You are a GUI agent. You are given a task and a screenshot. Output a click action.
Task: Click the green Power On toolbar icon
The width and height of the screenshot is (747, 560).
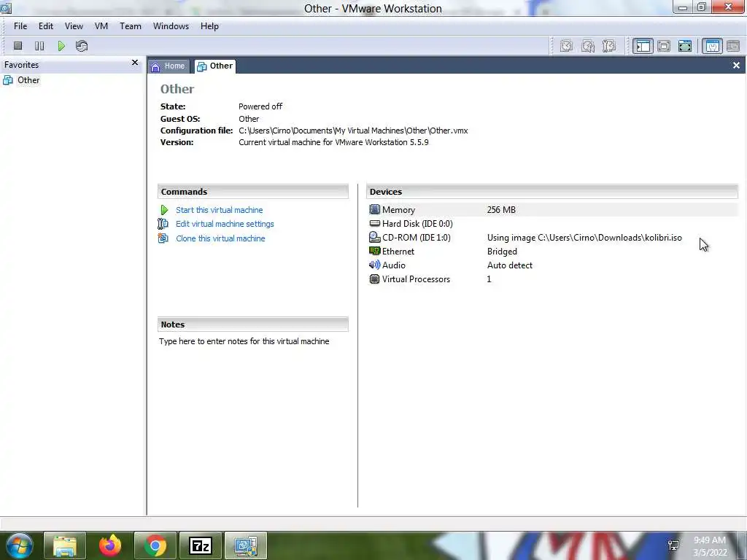click(61, 46)
